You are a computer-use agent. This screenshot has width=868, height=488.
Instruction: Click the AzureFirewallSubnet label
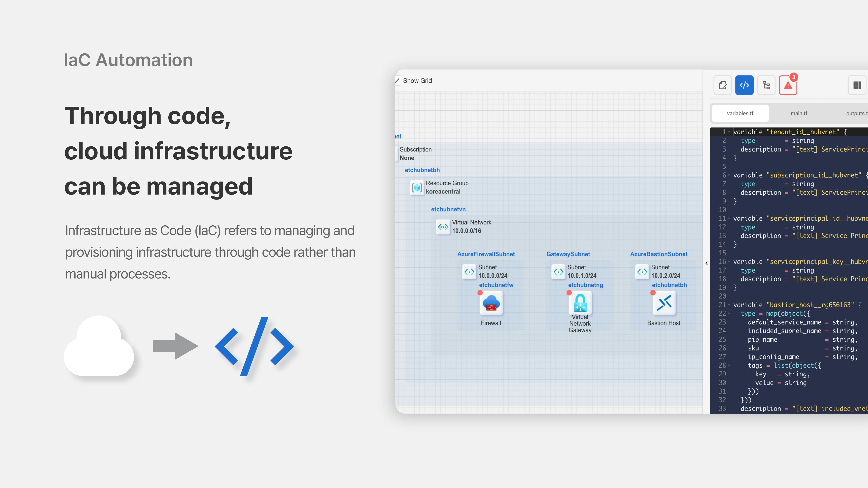pos(486,254)
